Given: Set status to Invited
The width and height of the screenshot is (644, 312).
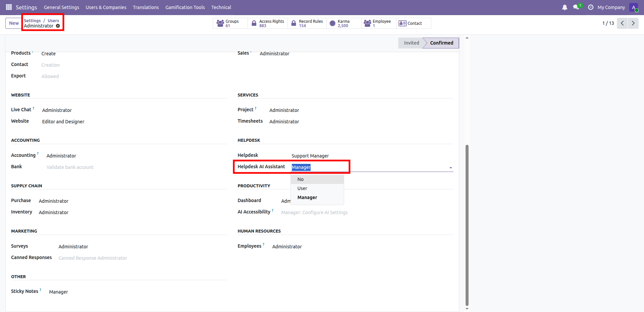Looking at the screenshot, I should pos(412,43).
